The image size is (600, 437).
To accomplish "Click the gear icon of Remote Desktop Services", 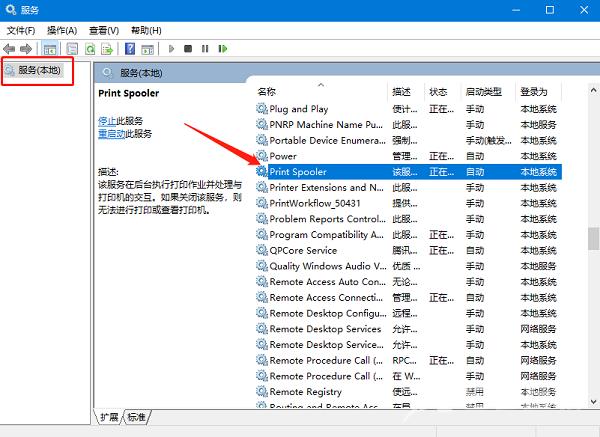I will 262,329.
